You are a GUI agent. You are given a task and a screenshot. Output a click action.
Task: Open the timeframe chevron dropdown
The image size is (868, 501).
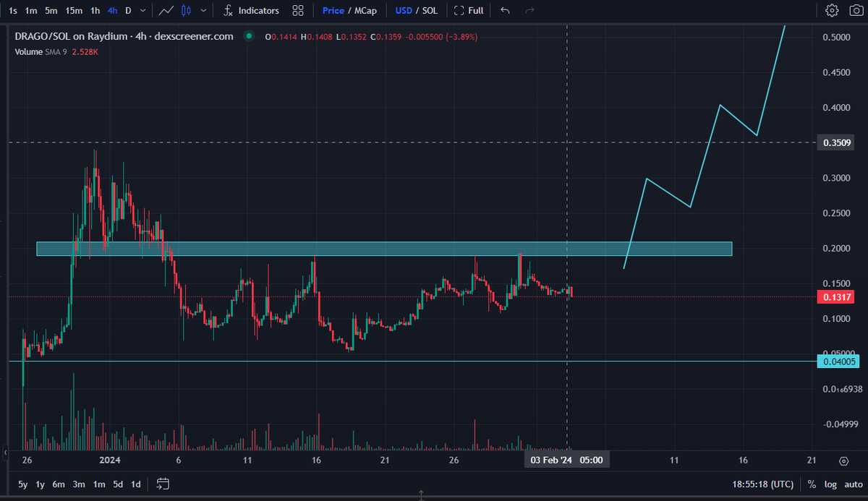[x=141, y=10]
